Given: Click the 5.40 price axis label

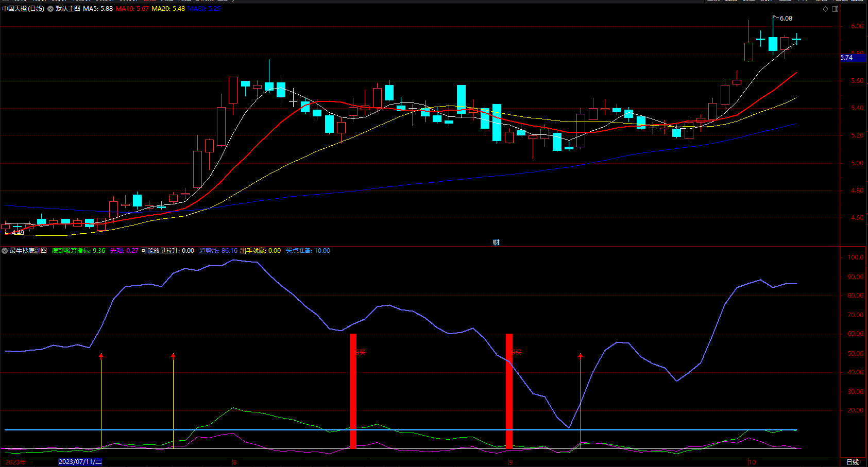Looking at the screenshot, I should point(857,108).
